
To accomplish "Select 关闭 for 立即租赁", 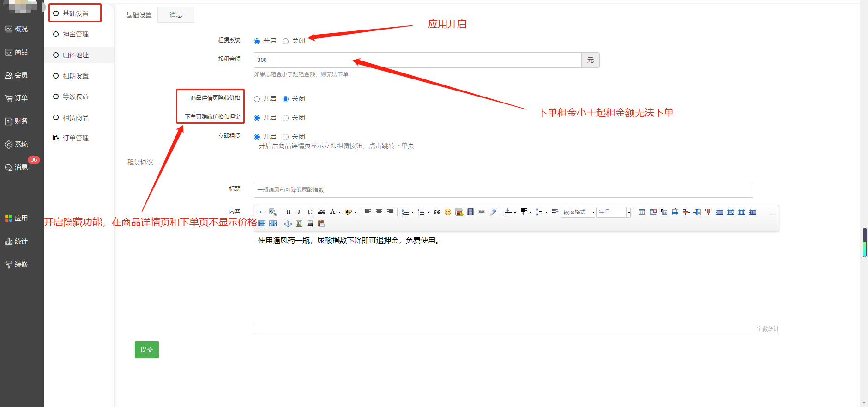I will tap(285, 137).
